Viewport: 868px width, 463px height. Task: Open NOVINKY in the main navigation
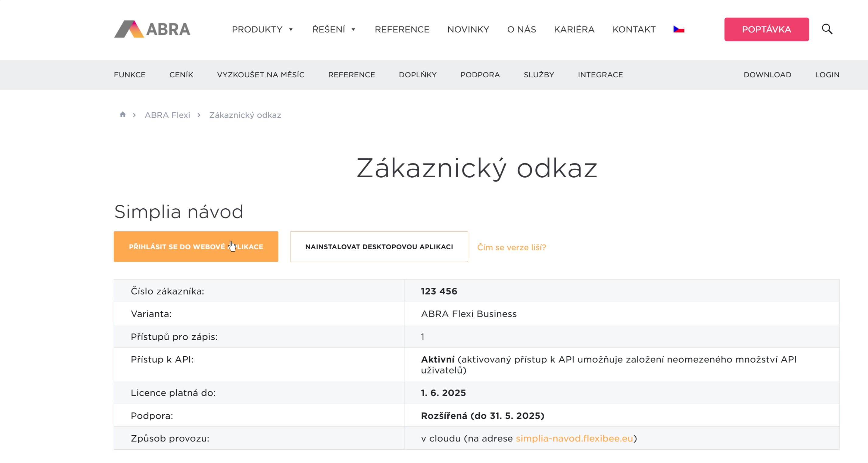pos(468,30)
